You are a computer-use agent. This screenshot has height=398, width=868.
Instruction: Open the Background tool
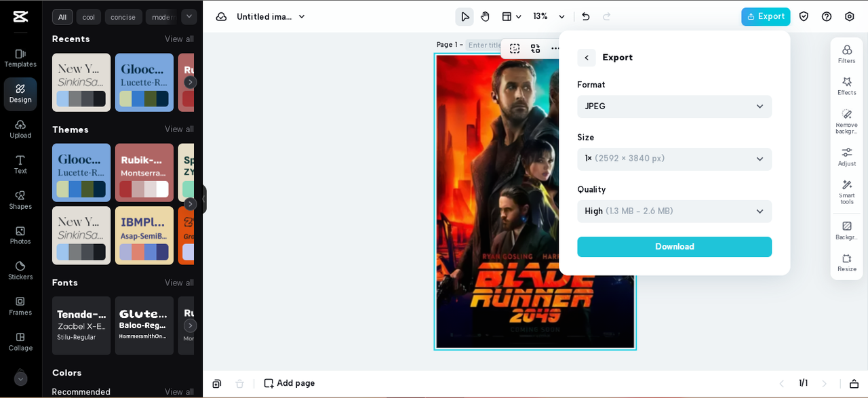click(x=846, y=231)
